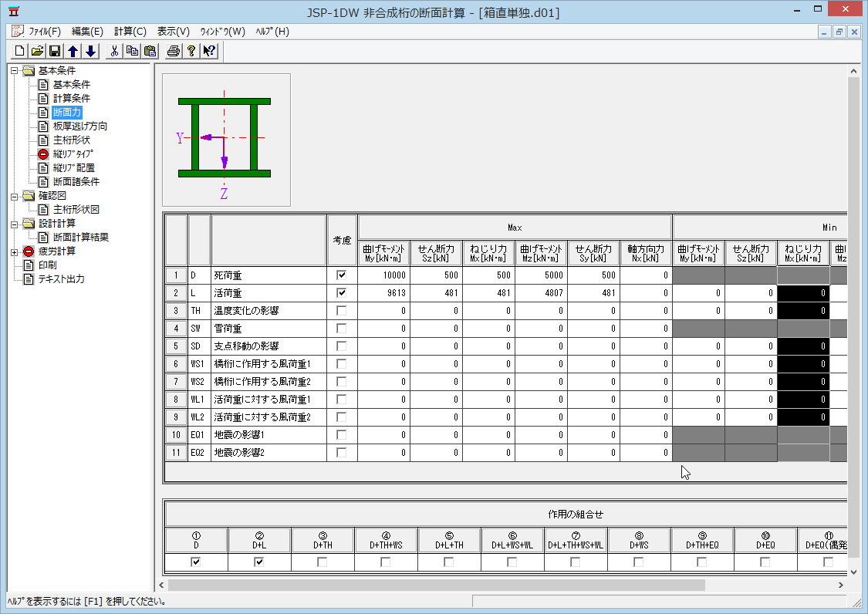Collapse the 基本条件 tree folder
The width and height of the screenshot is (868, 614).
coord(14,71)
